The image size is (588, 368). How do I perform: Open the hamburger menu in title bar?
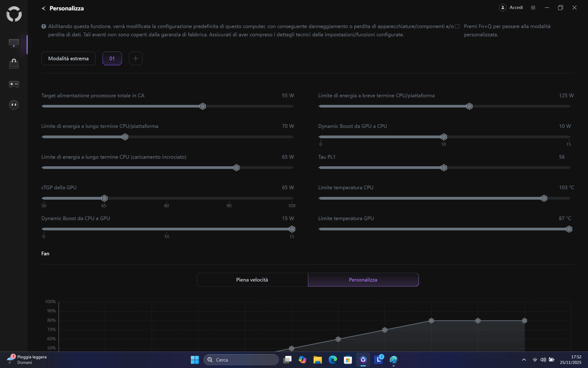(533, 8)
